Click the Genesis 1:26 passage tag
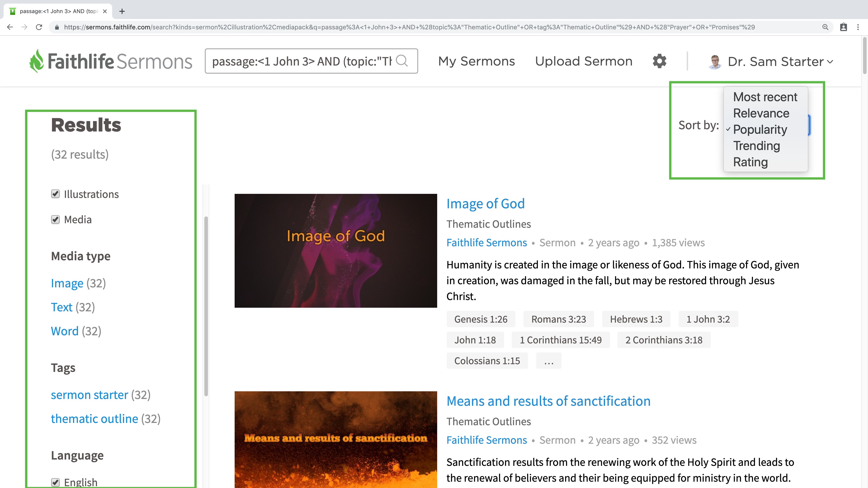 (x=481, y=319)
